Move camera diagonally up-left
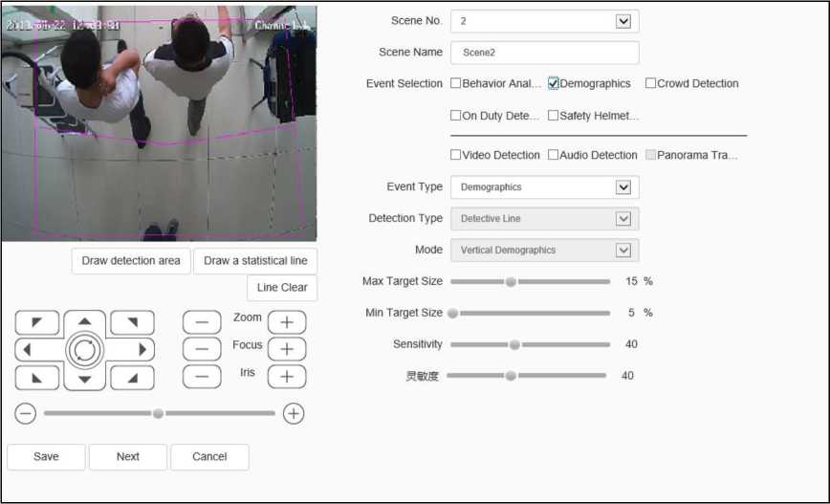830x504 pixels. pyautogui.click(x=37, y=323)
